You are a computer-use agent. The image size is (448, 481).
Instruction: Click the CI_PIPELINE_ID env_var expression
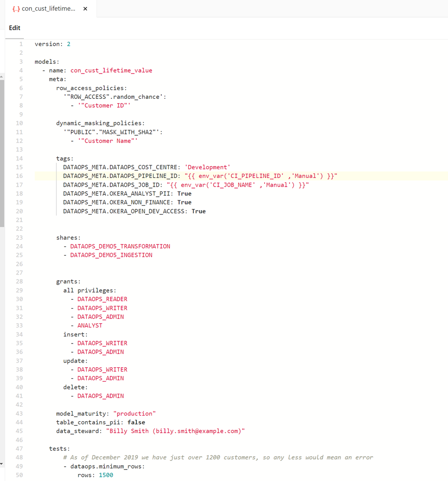261,176
